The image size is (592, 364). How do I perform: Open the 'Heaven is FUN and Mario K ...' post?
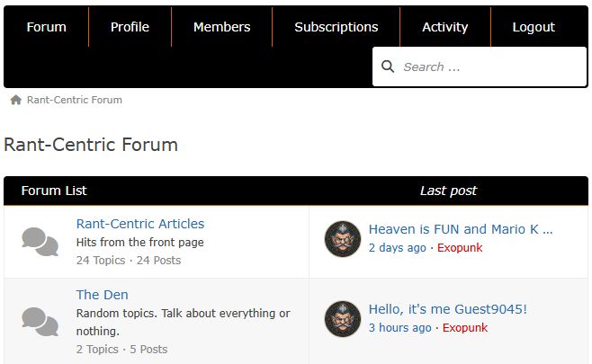coord(461,229)
